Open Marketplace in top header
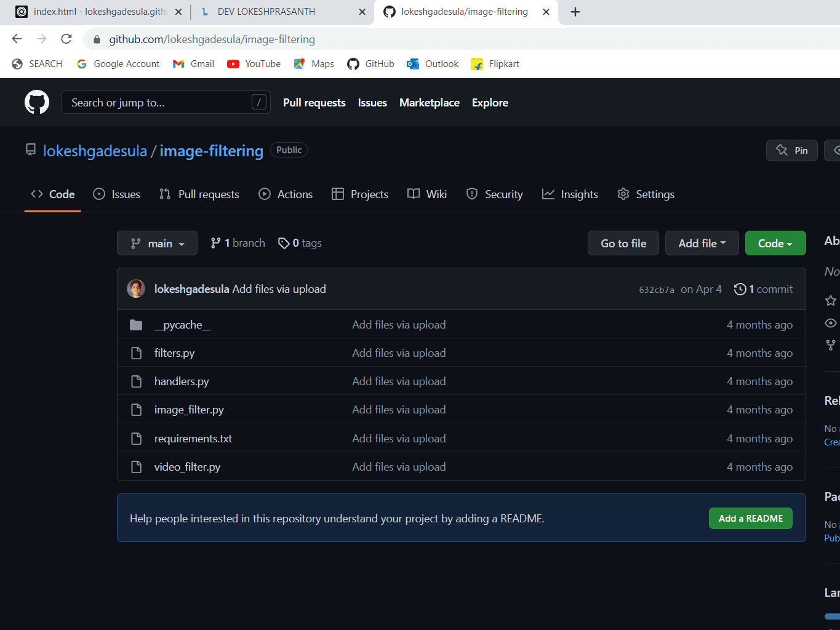 pyautogui.click(x=430, y=103)
